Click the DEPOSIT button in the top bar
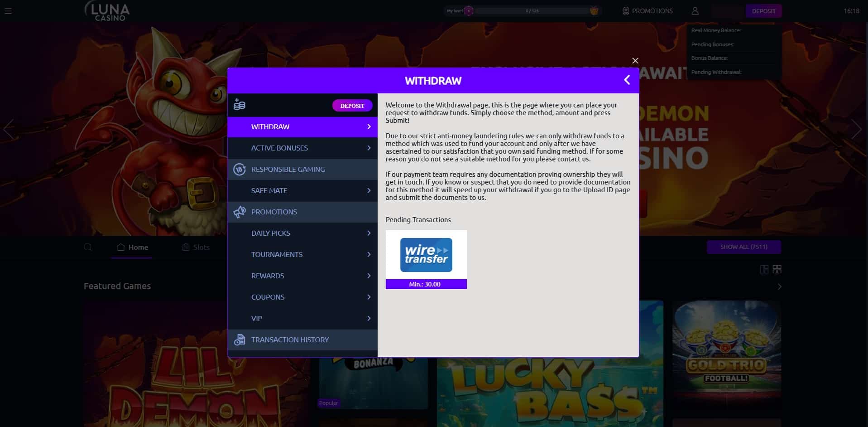The height and width of the screenshot is (427, 868). (x=763, y=11)
